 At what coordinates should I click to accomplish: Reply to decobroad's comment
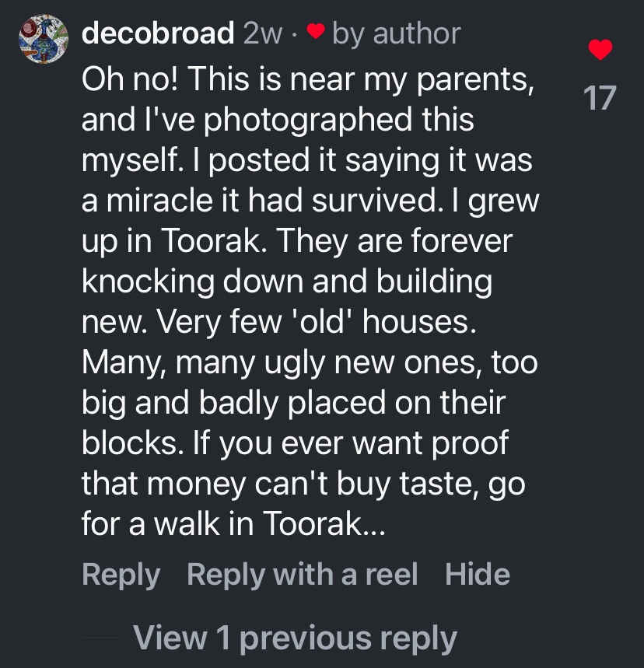[x=121, y=575]
